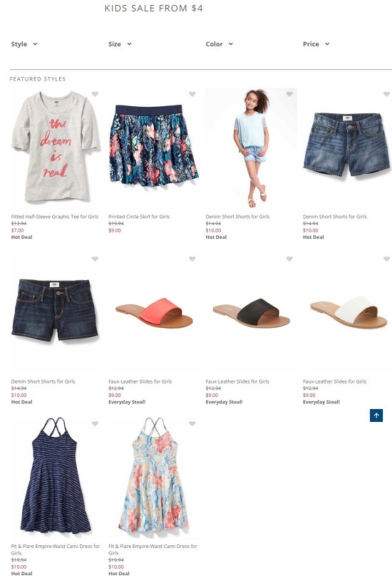Open the black Faux-Leather Slides title link
Screen dimensions: 392x578
(x=237, y=381)
